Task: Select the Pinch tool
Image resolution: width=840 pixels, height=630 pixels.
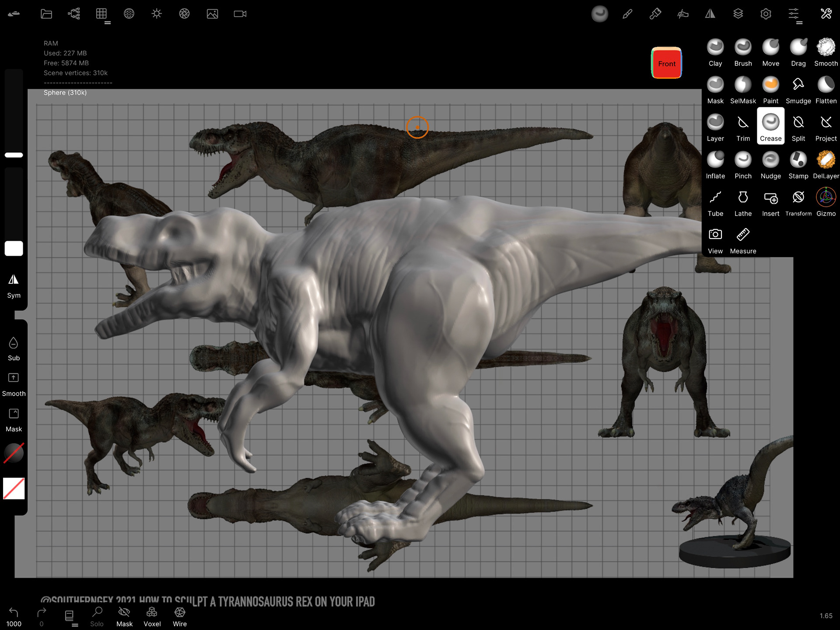Action: (x=743, y=165)
